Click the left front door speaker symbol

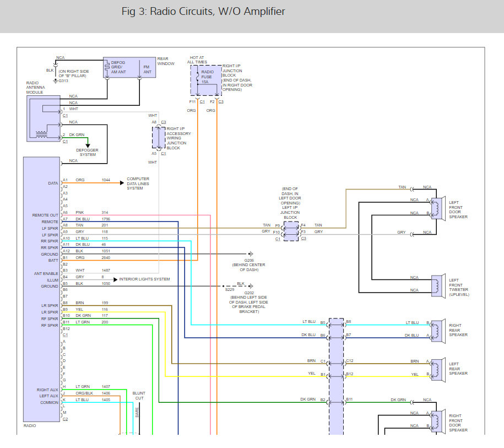pyautogui.click(x=438, y=208)
